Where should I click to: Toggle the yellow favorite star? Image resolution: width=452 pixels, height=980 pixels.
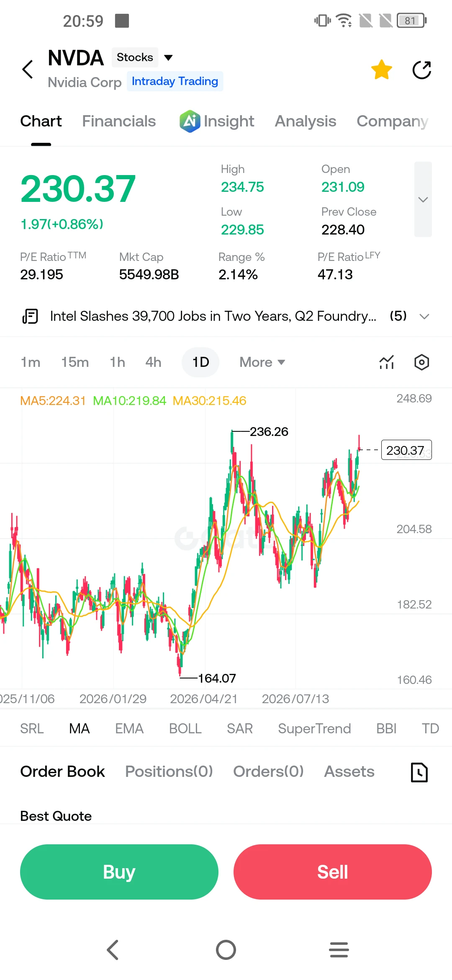382,70
